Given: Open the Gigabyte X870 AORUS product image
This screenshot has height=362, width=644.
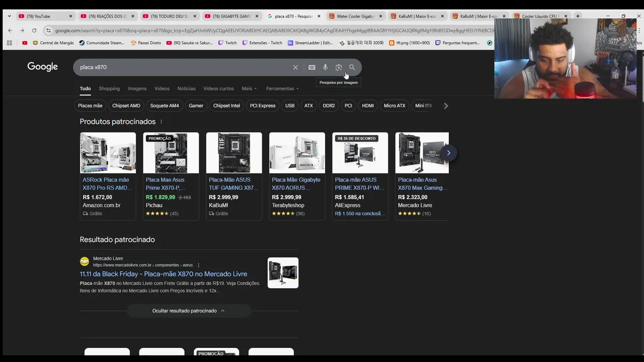Looking at the screenshot, I should click(x=297, y=153).
